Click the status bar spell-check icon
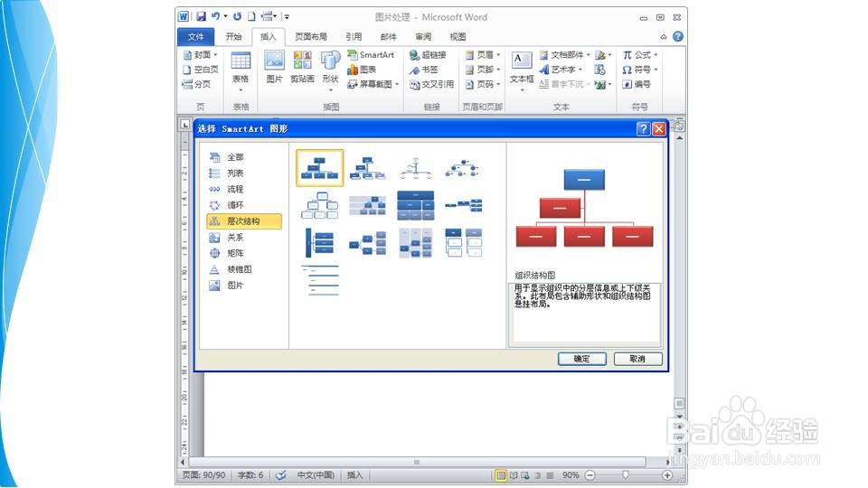868x488 pixels. (x=280, y=474)
